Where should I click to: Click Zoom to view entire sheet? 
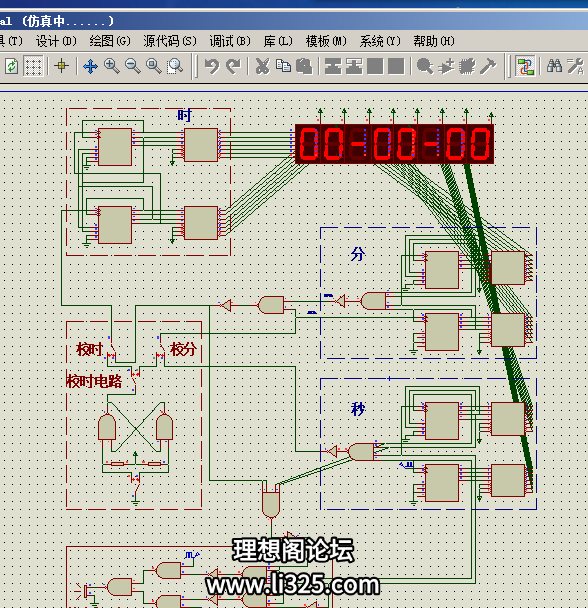point(154,66)
